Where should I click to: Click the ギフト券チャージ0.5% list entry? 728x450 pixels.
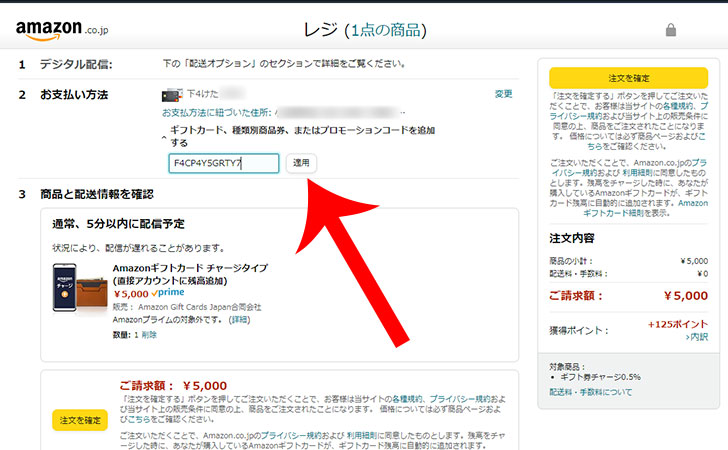pos(600,377)
